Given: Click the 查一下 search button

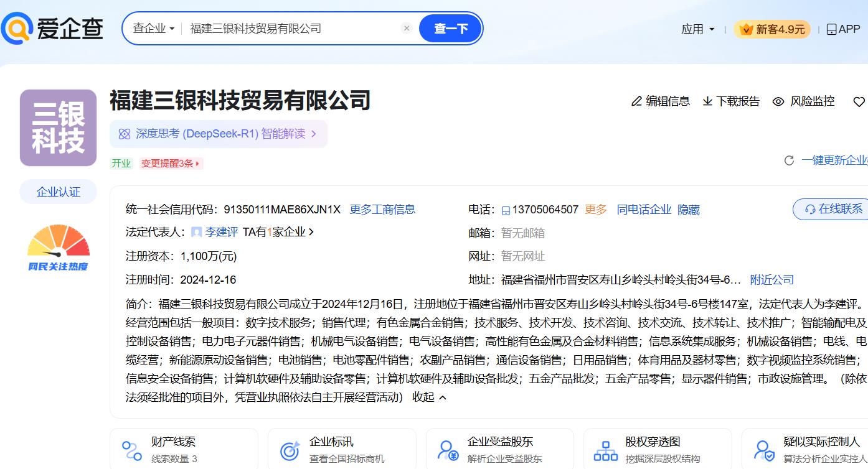Looking at the screenshot, I should coord(451,29).
